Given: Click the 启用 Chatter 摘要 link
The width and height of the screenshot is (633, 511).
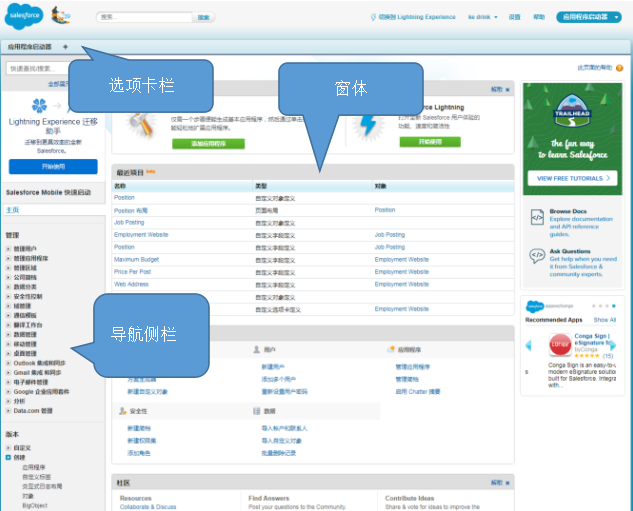Looking at the screenshot, I should pos(418,392).
